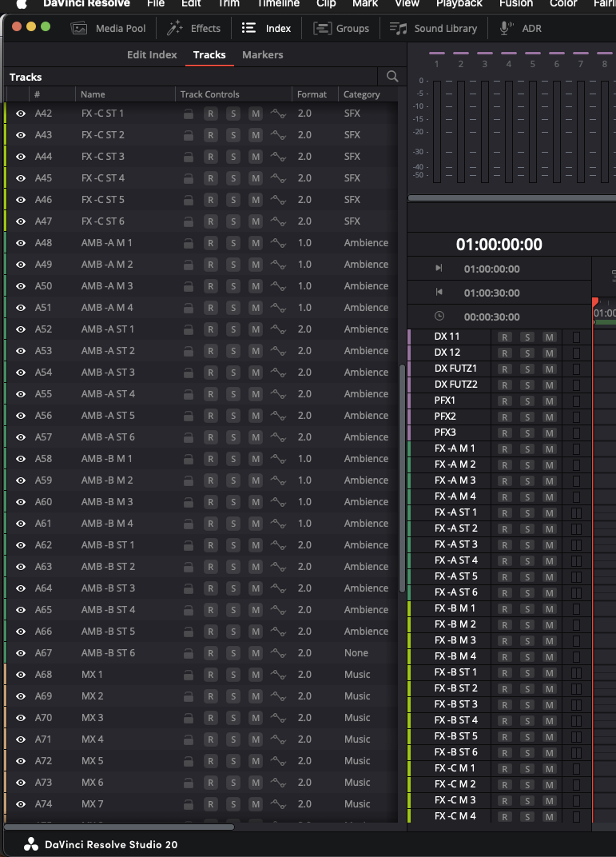Mute the FX -B M 1 timeline track
The height and width of the screenshot is (857, 616).
click(x=550, y=609)
